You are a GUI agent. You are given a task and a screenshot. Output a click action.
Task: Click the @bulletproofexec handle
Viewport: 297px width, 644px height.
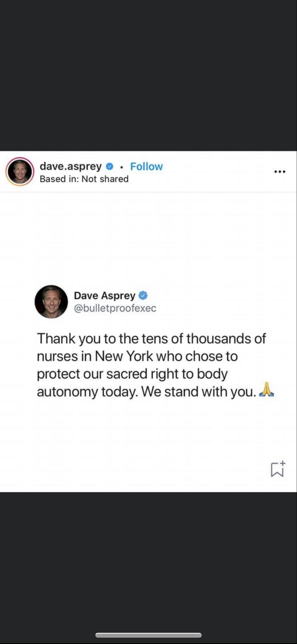coord(115,308)
